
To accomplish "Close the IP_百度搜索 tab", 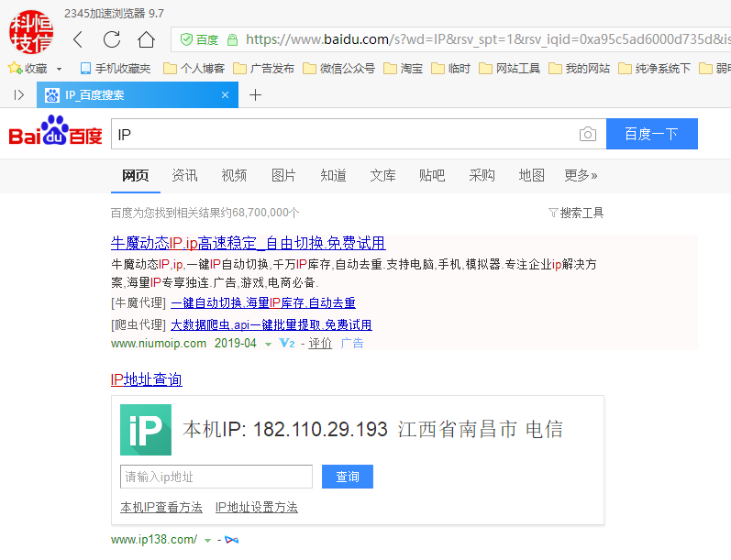I will pos(226,95).
